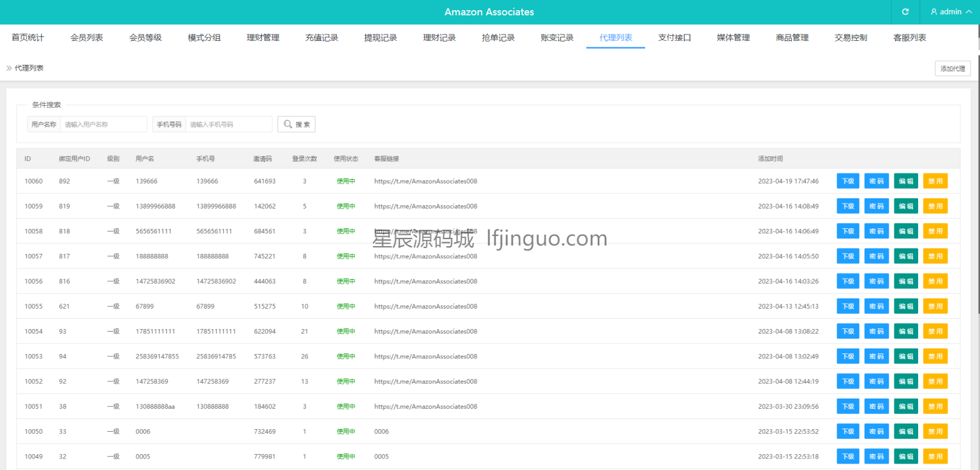Open 支付接口 tab
Image resolution: width=980 pixels, height=470 pixels.
(674, 38)
